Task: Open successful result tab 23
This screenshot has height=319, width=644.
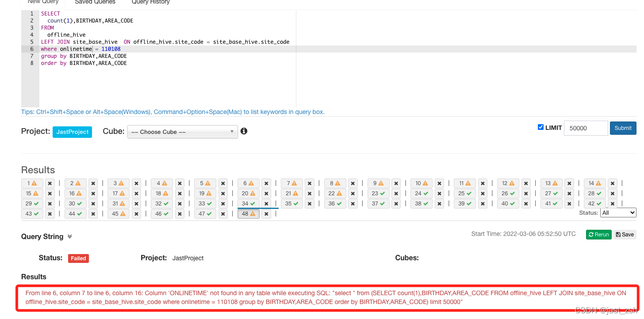Action: click(378, 194)
